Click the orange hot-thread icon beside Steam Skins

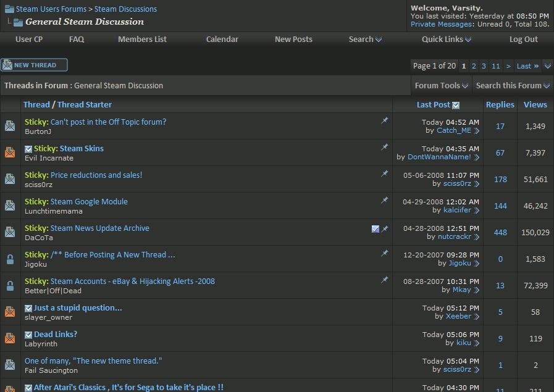pos(10,152)
